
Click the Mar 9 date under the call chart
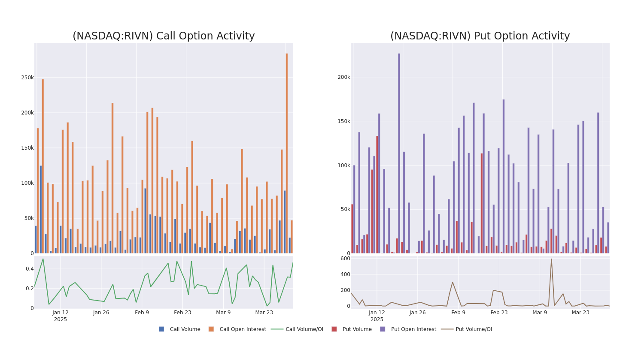coord(223,313)
